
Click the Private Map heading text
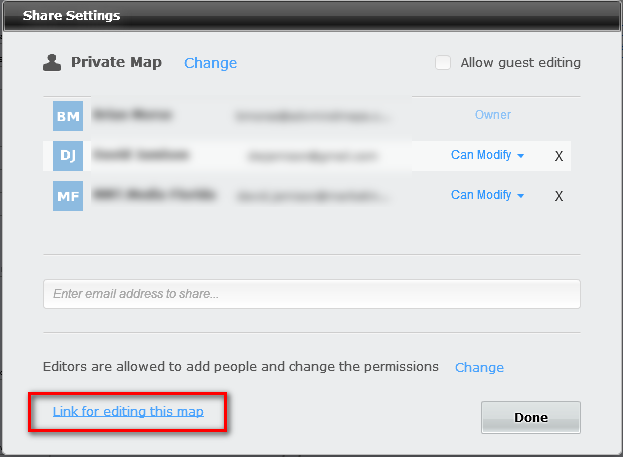(x=116, y=63)
